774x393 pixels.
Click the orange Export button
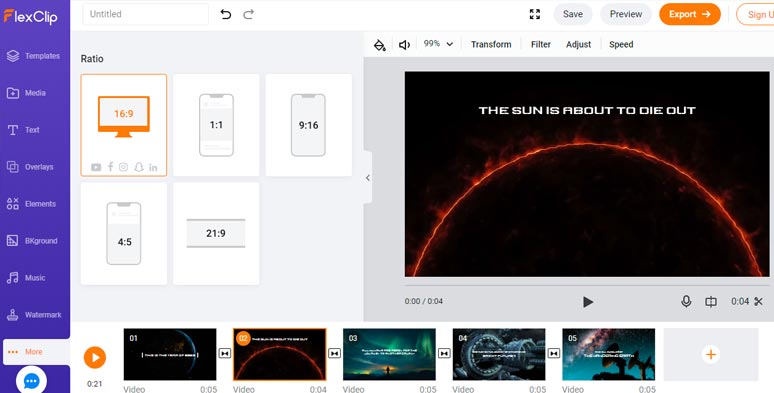pos(690,14)
